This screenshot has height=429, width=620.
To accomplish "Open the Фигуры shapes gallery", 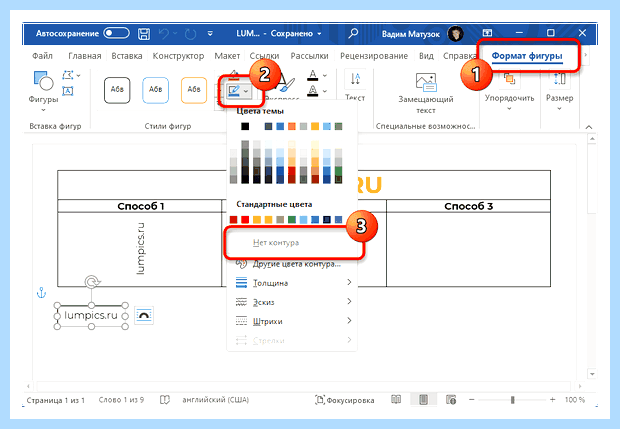I will point(43,91).
